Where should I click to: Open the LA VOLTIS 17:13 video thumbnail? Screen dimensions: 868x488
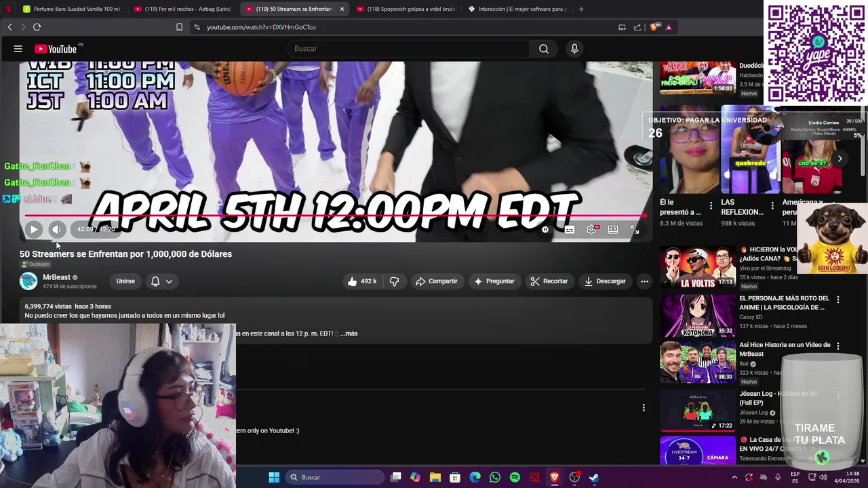pos(698,267)
